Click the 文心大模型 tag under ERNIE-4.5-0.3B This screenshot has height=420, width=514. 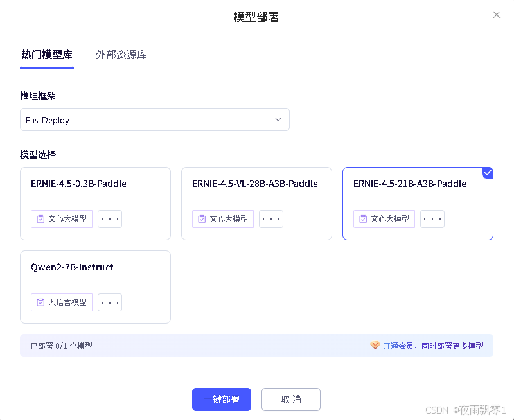(x=62, y=219)
